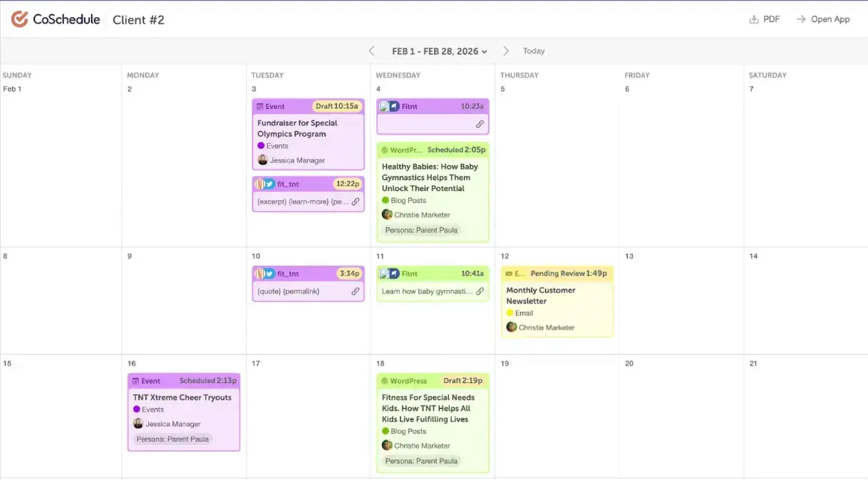
Task: Click the PDF download icon
Action: click(754, 19)
